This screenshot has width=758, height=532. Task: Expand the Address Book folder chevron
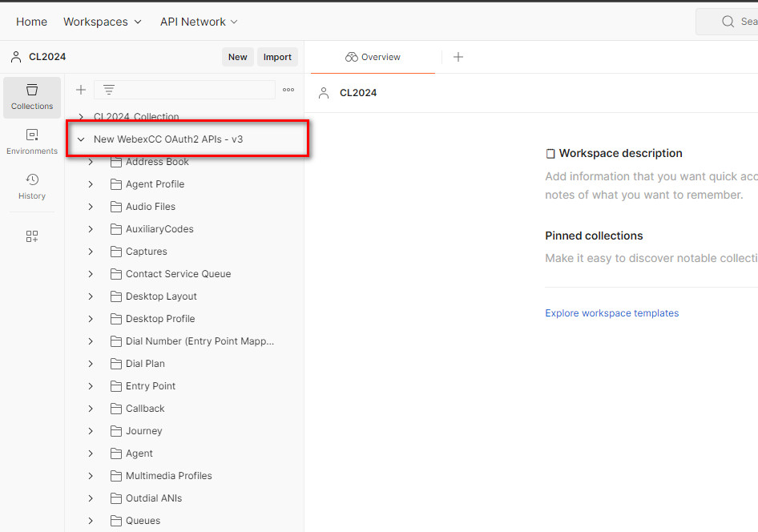[91, 162]
